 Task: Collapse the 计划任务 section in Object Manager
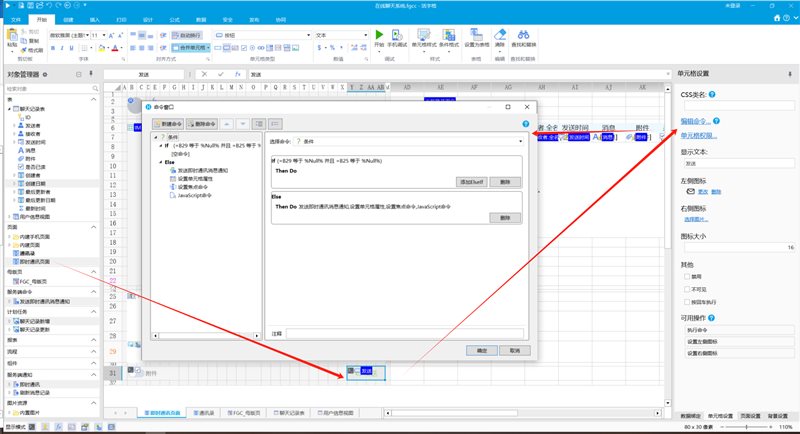point(93,312)
